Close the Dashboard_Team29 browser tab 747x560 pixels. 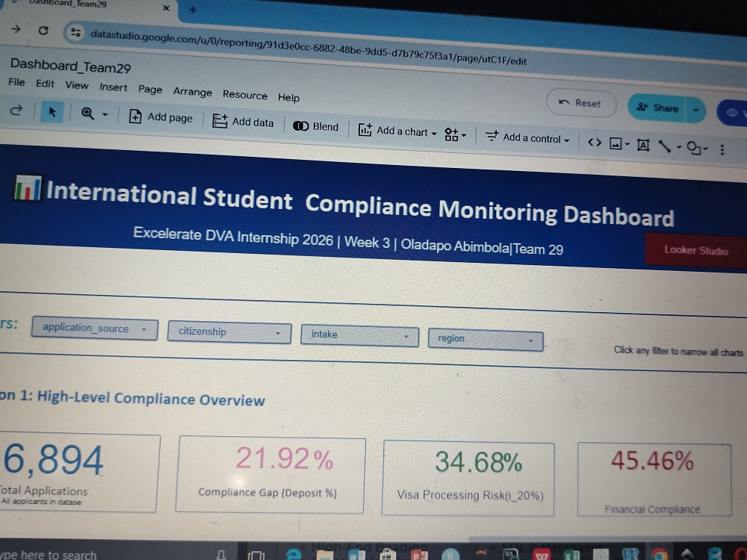tap(167, 7)
